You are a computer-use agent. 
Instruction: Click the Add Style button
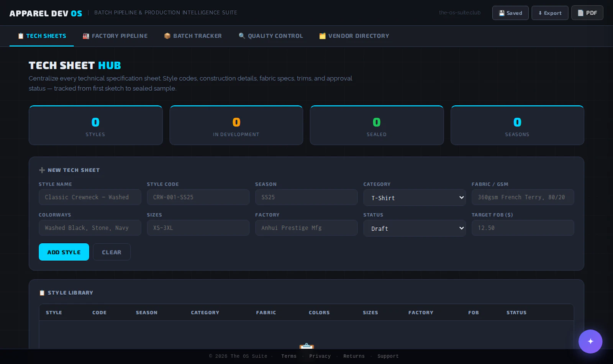coord(64,252)
